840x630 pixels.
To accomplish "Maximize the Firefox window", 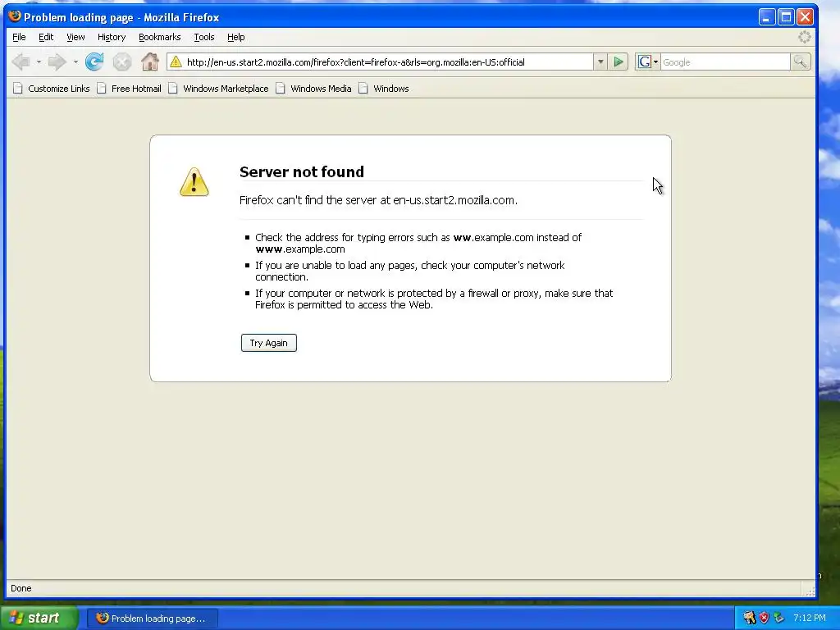I will pos(786,17).
